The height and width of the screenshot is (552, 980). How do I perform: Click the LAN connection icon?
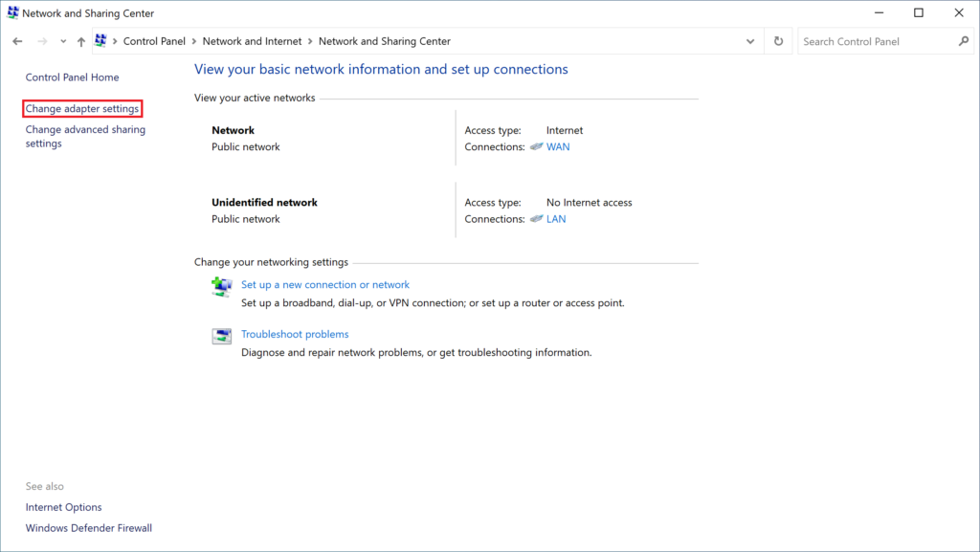click(535, 218)
